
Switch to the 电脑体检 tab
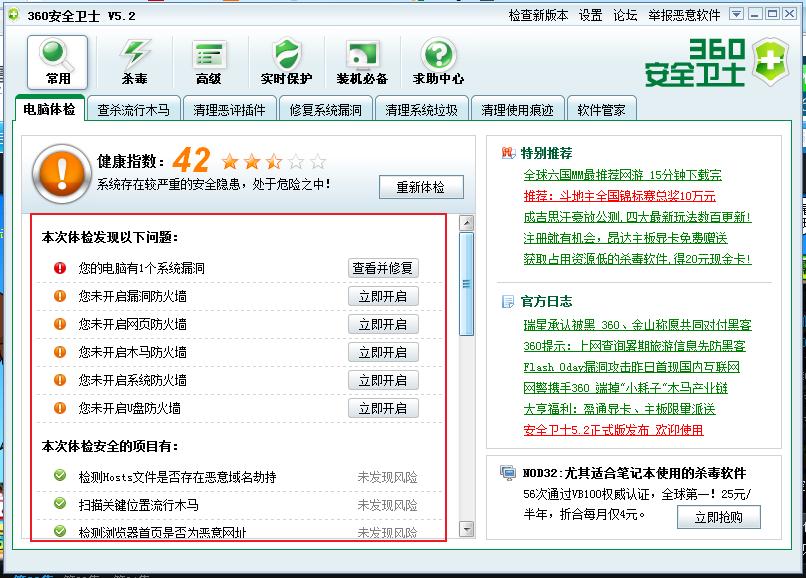[x=49, y=109]
